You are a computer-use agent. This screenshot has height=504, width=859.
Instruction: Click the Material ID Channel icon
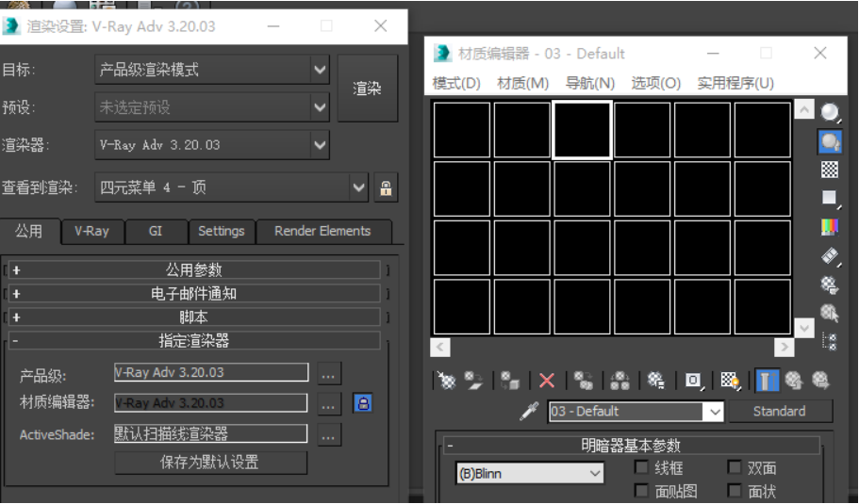(693, 380)
